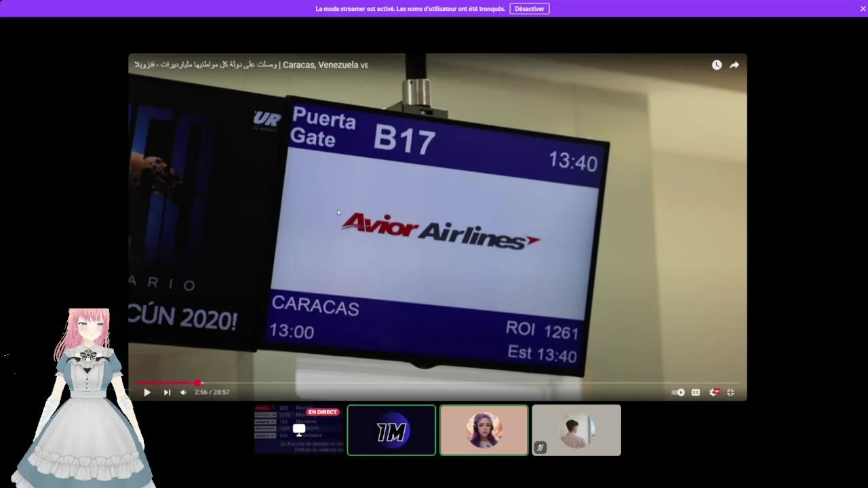Open the video settings gear
868x488 pixels.
[713, 392]
